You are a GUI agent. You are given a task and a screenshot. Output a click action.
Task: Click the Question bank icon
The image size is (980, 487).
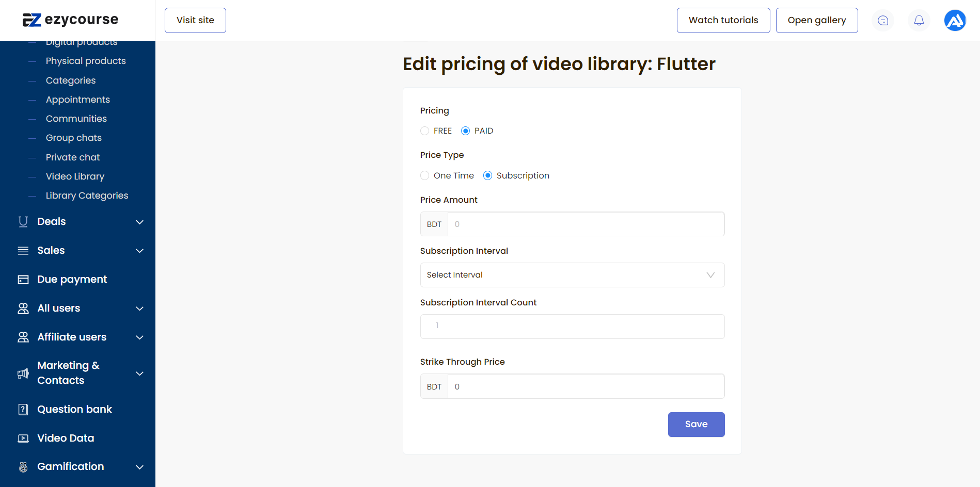point(23,410)
